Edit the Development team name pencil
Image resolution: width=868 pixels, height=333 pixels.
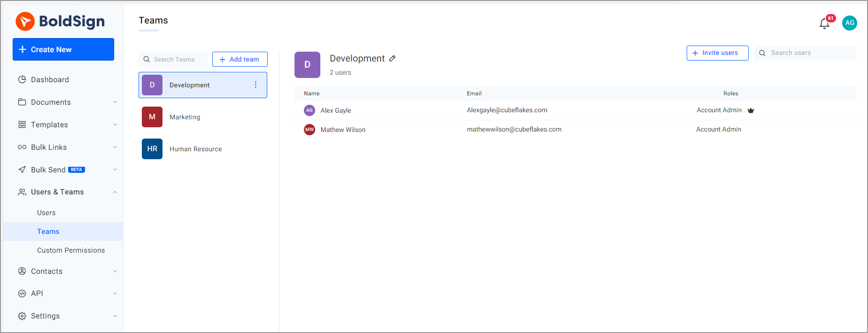pyautogui.click(x=393, y=58)
